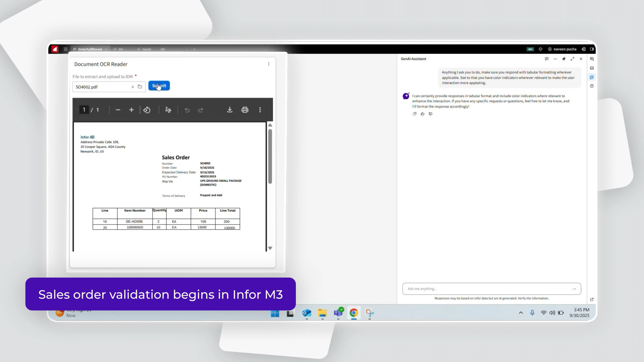Open GenAI Assistant more options ellipsis

[x=555, y=59]
